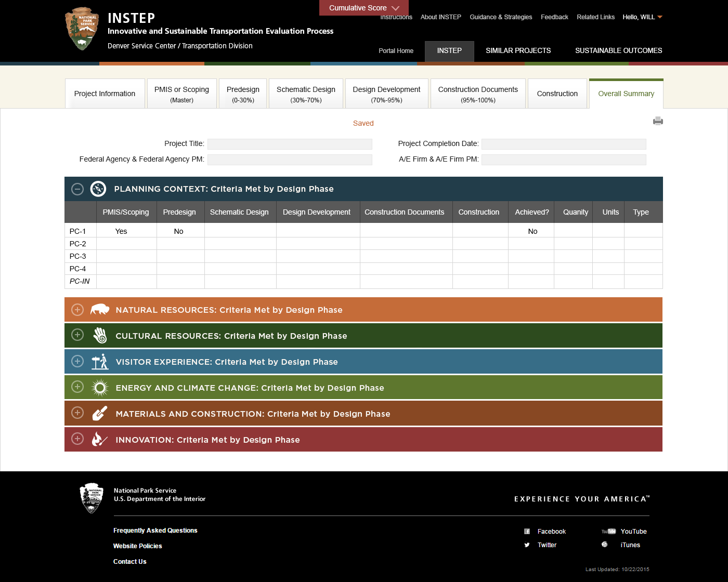
Task: Click the Twitter bird icon
Action: [527, 545]
